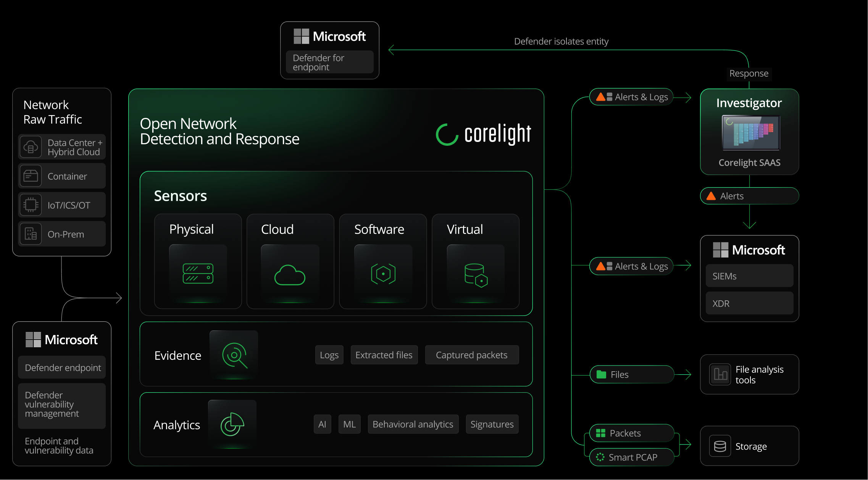This screenshot has height=480, width=868.
Task: Select the XDR entry under Microsoft
Action: click(x=749, y=303)
